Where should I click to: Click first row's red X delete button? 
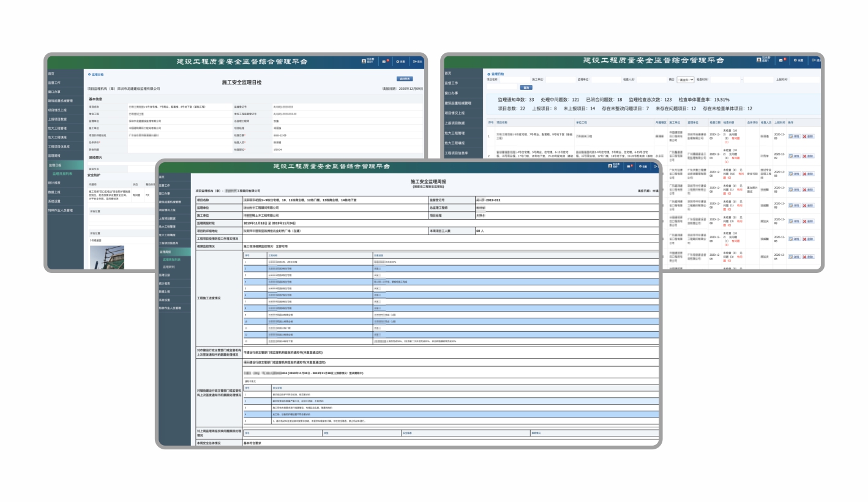point(808,136)
